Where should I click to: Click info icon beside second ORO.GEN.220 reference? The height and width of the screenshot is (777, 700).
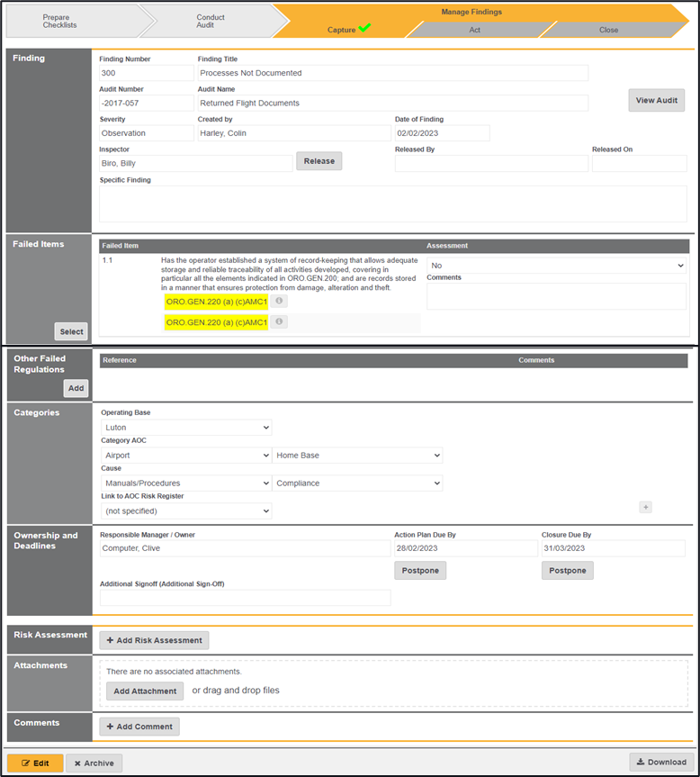[x=279, y=322]
